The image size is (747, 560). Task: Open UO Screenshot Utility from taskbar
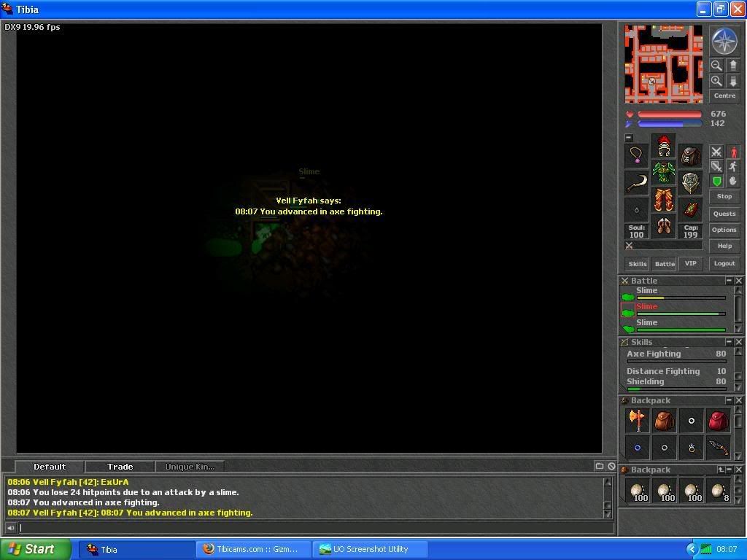[370, 549]
